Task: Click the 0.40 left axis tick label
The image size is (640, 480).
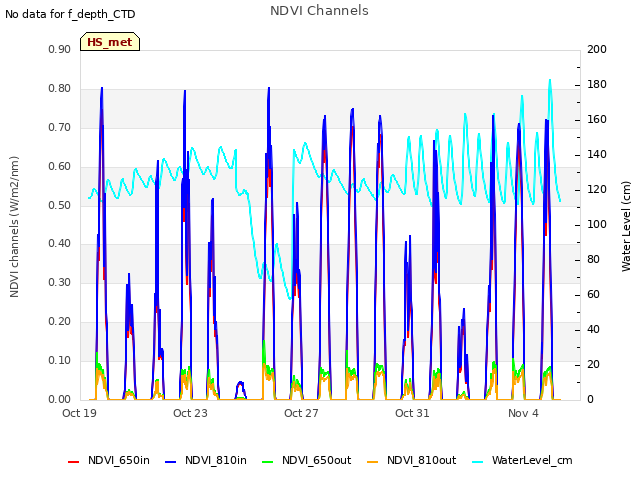Action: 60,244
